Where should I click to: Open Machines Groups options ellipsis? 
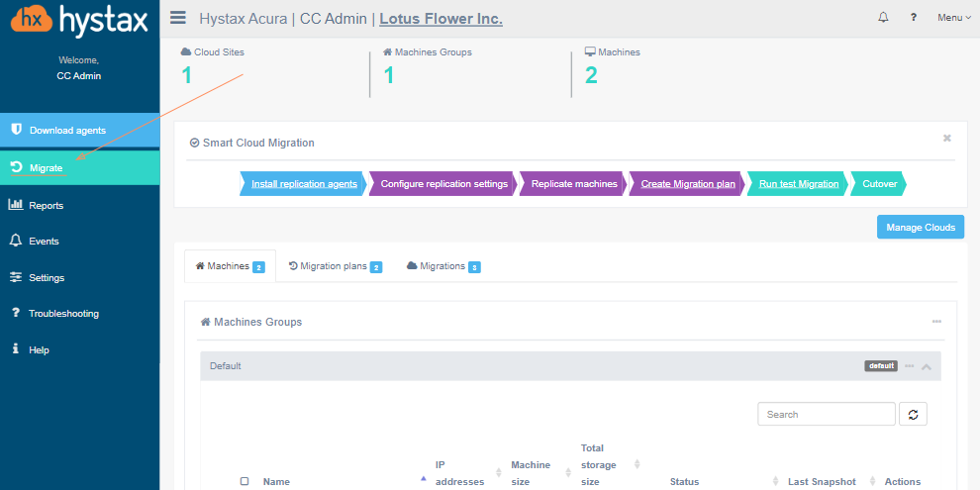[x=936, y=322]
